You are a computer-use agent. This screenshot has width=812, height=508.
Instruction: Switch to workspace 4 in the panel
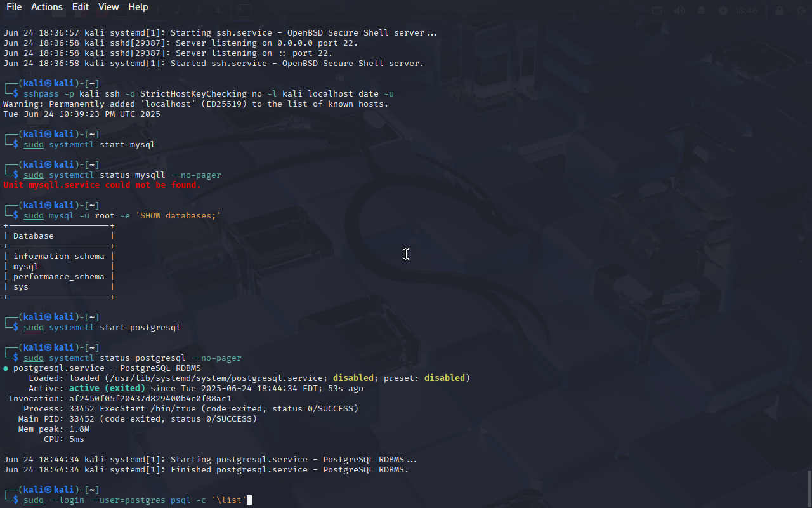pyautogui.click(x=218, y=11)
